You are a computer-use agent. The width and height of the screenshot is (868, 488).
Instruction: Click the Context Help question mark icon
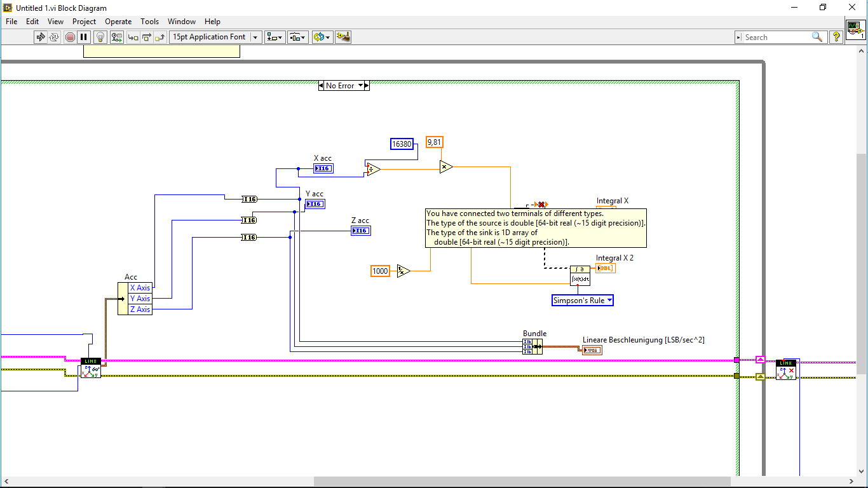coord(836,37)
